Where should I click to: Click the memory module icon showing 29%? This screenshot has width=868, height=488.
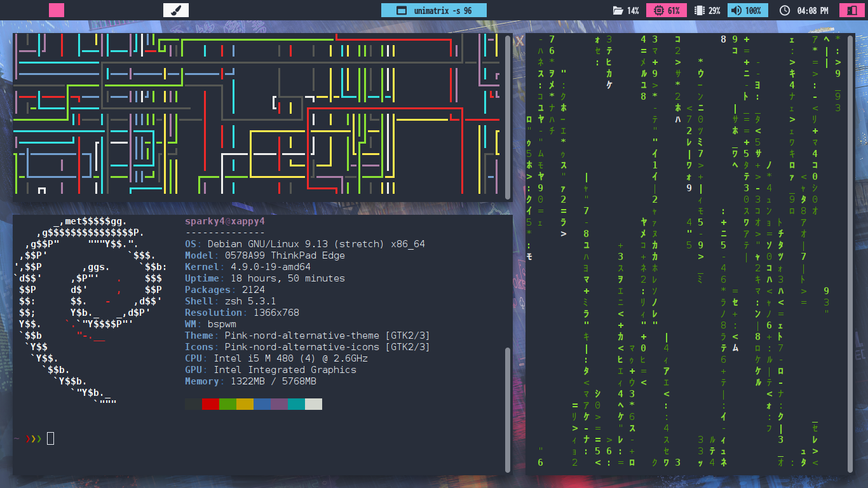(x=700, y=11)
